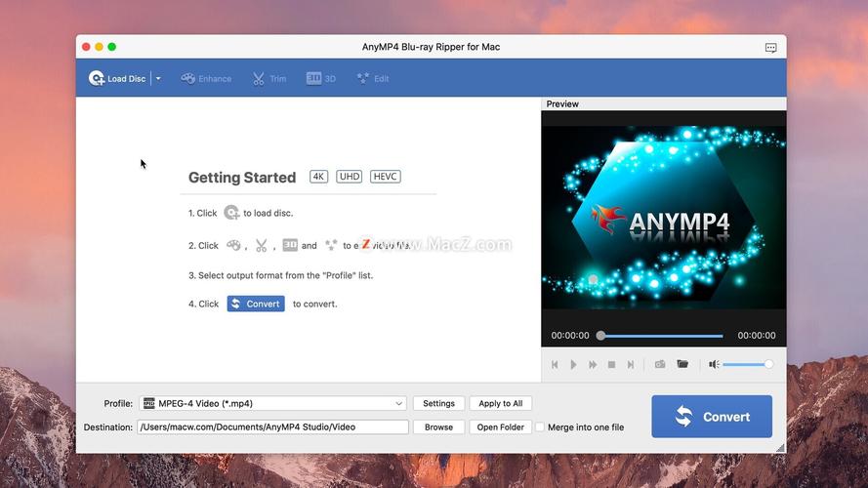The width and height of the screenshot is (868, 488).
Task: Click the Convert sample button in step 4
Action: click(256, 304)
